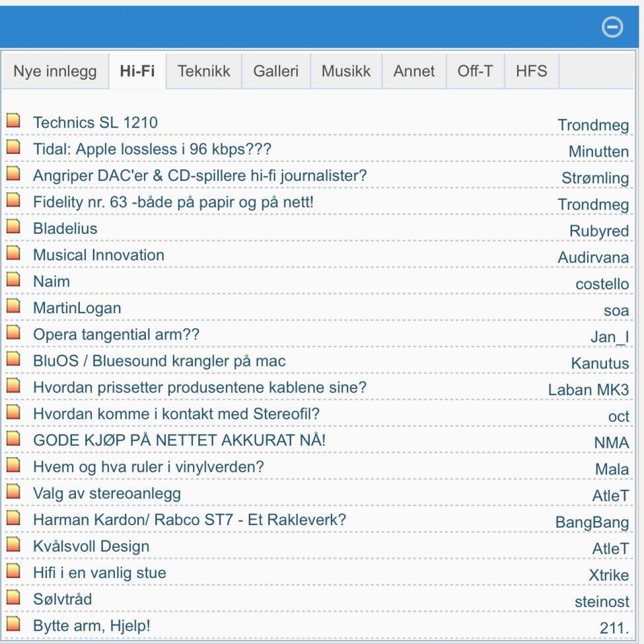Open the Angriper DAC'er & CD-spillere thread
Image resolution: width=644 pixels, height=644 pixels.
pyautogui.click(x=199, y=176)
